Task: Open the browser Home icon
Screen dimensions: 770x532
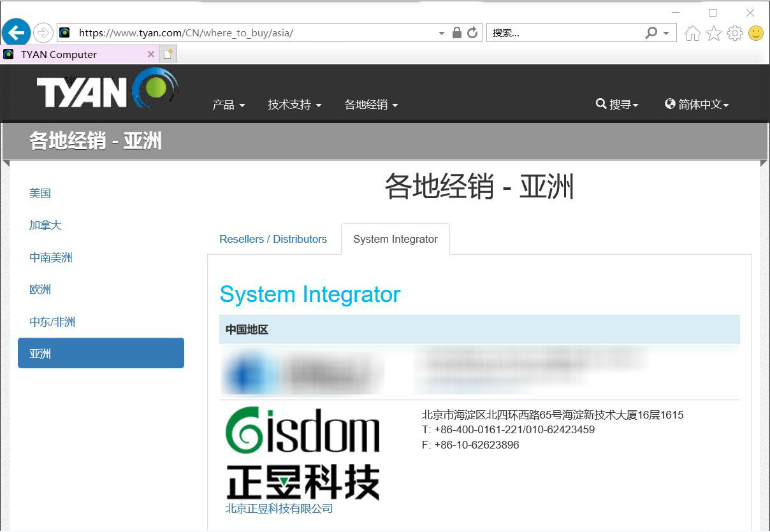Action: click(692, 33)
